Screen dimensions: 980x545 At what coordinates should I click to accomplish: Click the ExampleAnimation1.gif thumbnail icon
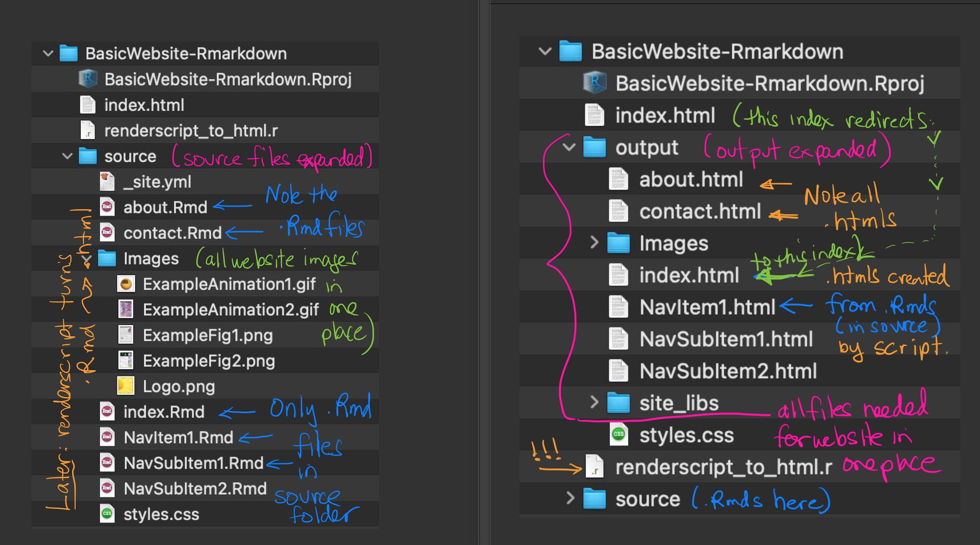tap(126, 284)
